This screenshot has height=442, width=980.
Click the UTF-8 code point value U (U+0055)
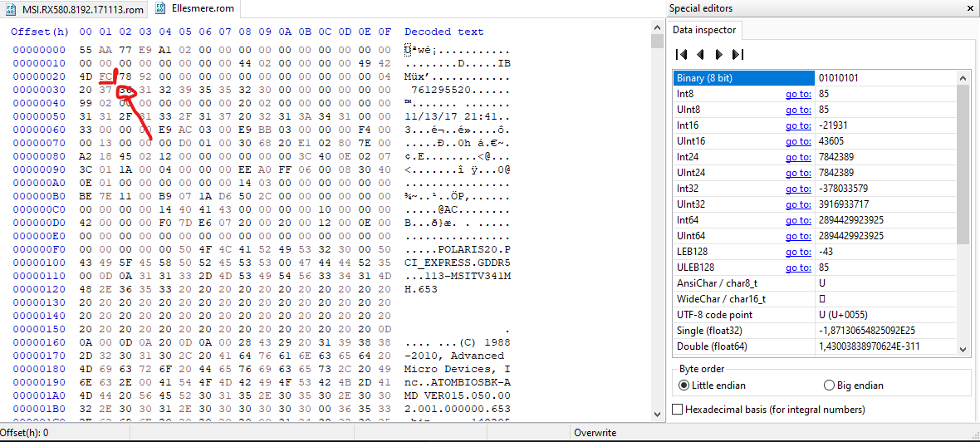point(843,314)
